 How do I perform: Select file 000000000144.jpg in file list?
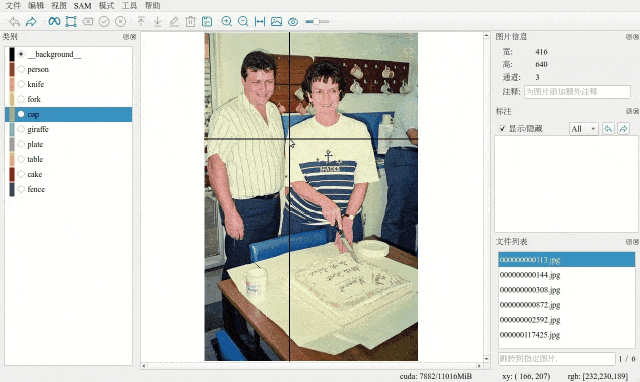coord(567,275)
